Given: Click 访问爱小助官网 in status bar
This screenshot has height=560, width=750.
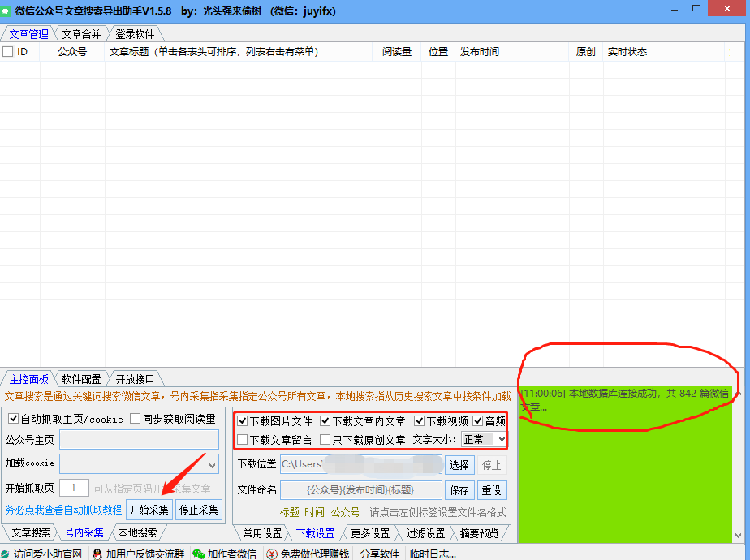Looking at the screenshot, I should tap(48, 554).
